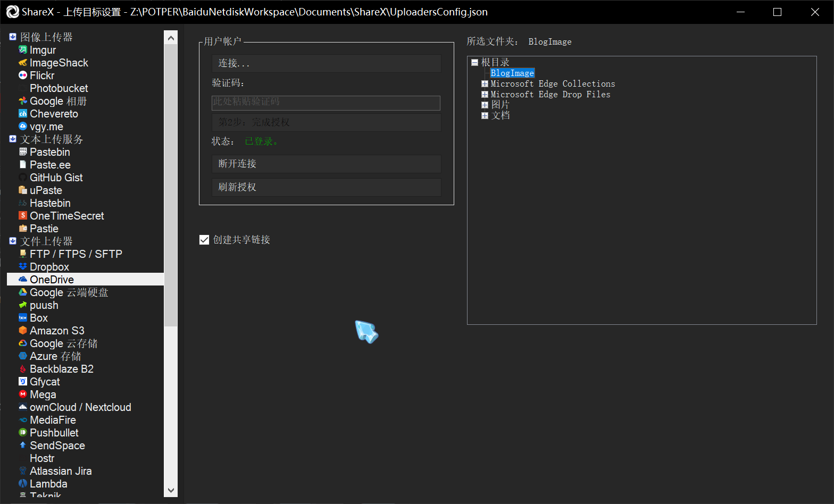Expand the Microsoft Edge Drop Files folder
Screen dimensions: 834x504
coord(485,95)
